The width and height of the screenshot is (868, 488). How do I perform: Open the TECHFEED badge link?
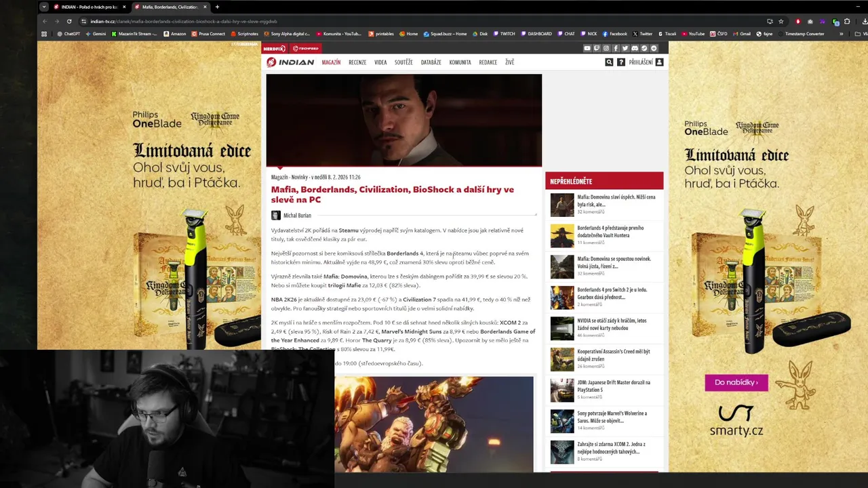coord(305,48)
